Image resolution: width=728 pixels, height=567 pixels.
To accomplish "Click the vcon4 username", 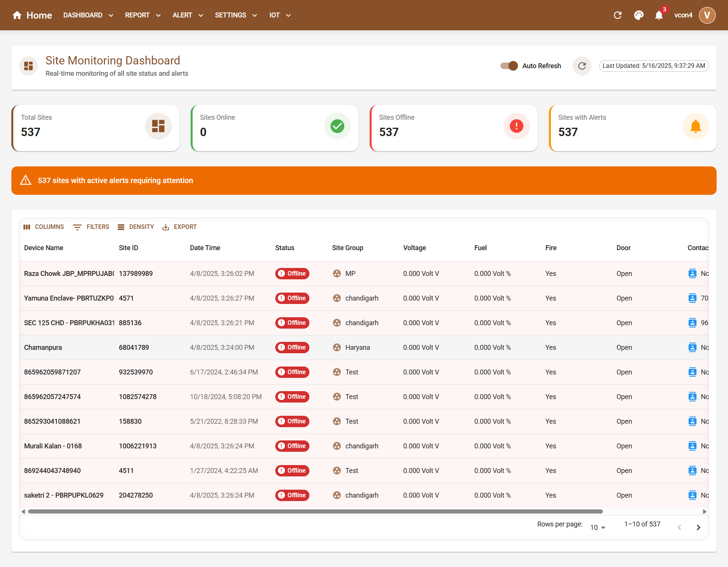I will click(x=683, y=15).
